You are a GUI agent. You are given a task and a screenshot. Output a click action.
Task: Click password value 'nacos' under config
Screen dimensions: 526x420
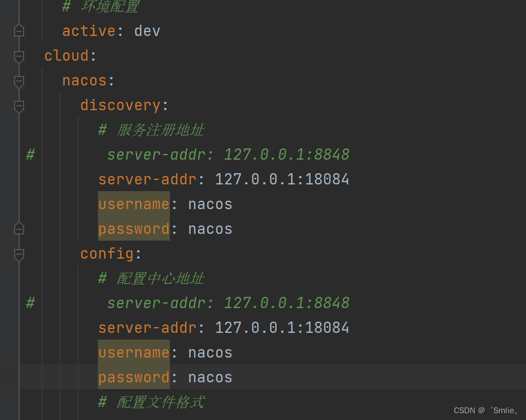point(210,378)
